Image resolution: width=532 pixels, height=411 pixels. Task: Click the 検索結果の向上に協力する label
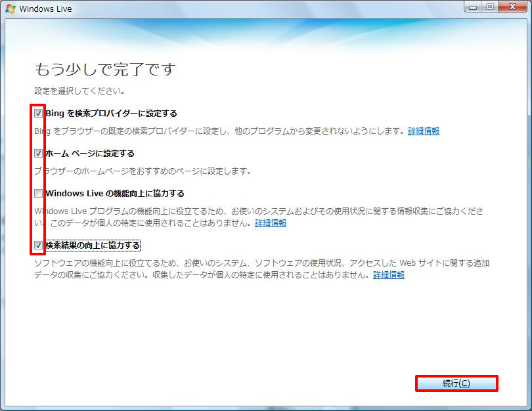93,245
